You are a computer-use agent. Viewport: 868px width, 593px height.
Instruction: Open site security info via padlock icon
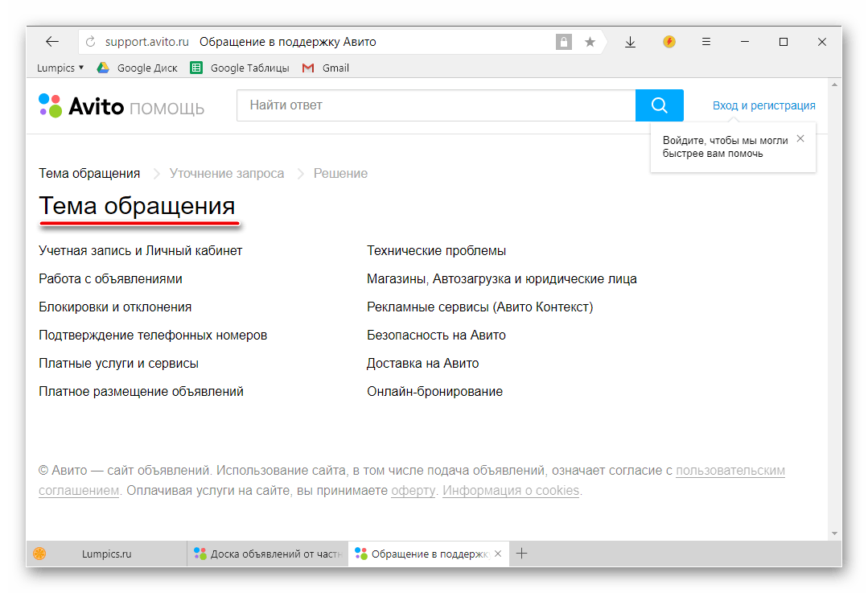[x=564, y=42]
